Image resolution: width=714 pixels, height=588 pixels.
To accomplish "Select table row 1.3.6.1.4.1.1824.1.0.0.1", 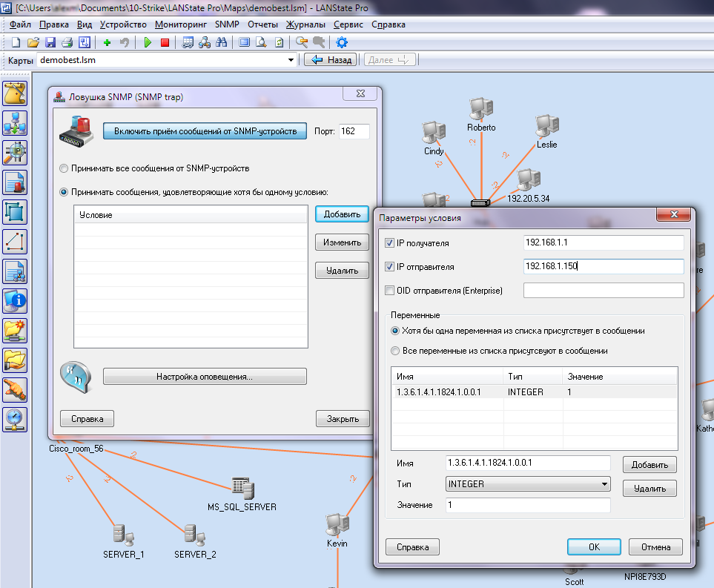I will pyautogui.click(x=534, y=392).
